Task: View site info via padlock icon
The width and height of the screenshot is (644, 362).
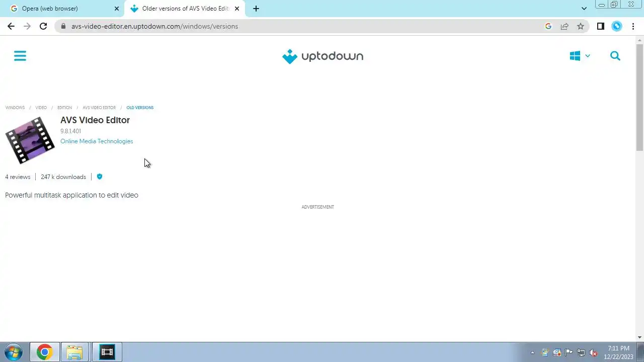Action: [63, 26]
